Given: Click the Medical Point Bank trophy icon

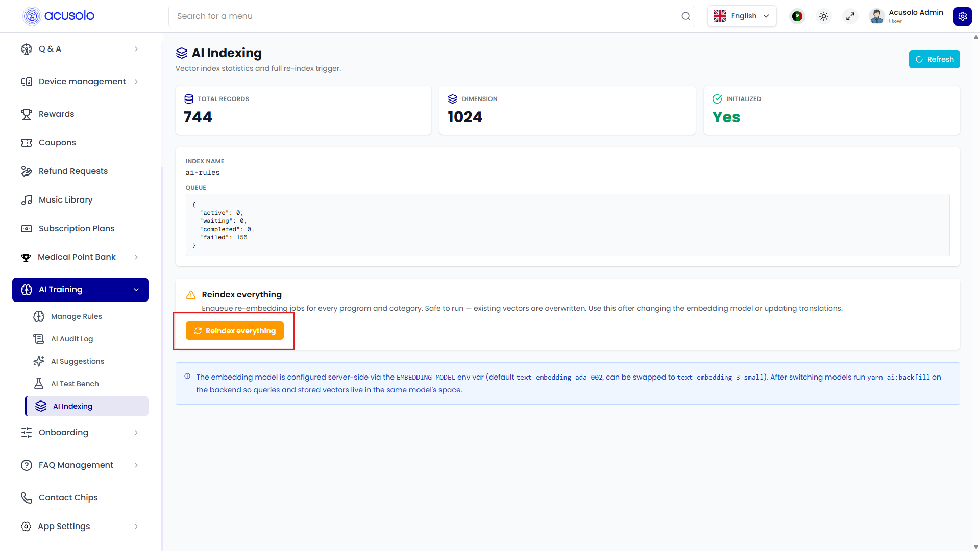Looking at the screenshot, I should (x=26, y=257).
